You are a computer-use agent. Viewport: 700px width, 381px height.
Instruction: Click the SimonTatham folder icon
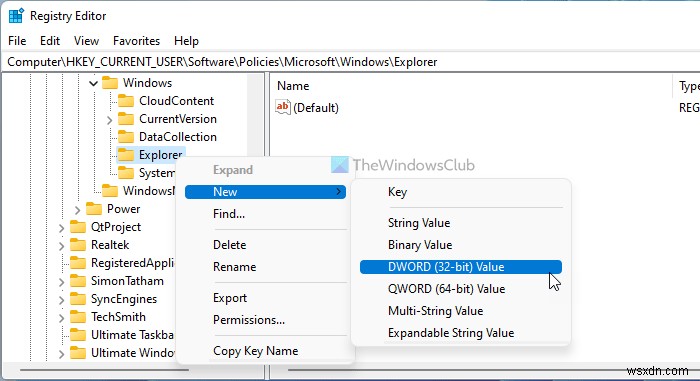point(78,281)
